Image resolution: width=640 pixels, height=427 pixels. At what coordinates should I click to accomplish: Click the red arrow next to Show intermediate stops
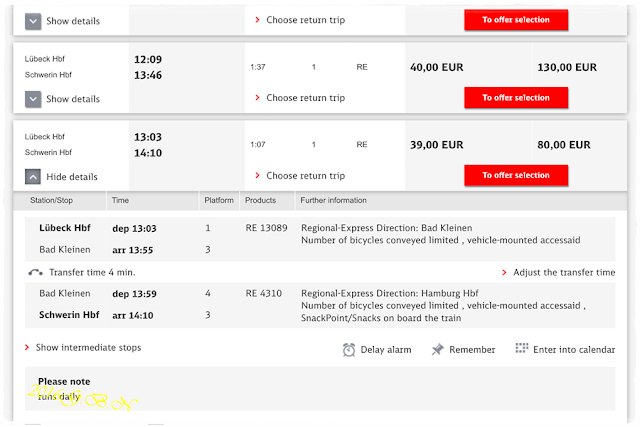(27, 347)
